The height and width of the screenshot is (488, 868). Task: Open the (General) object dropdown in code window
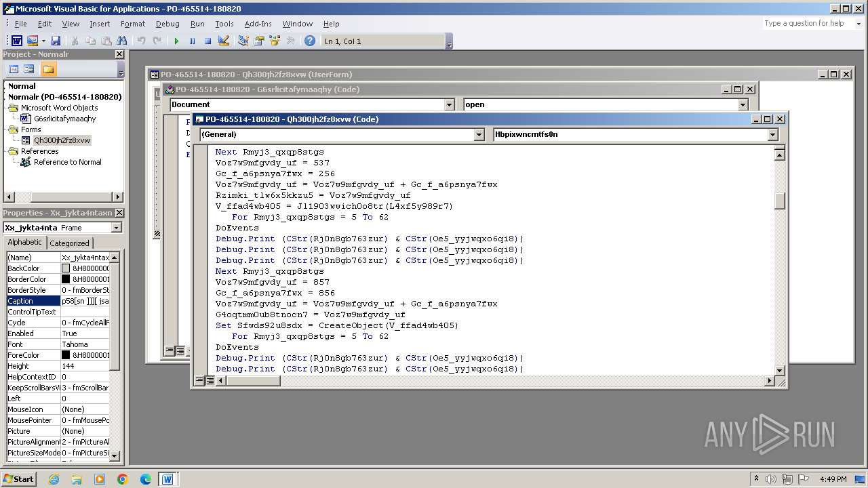[x=479, y=134]
